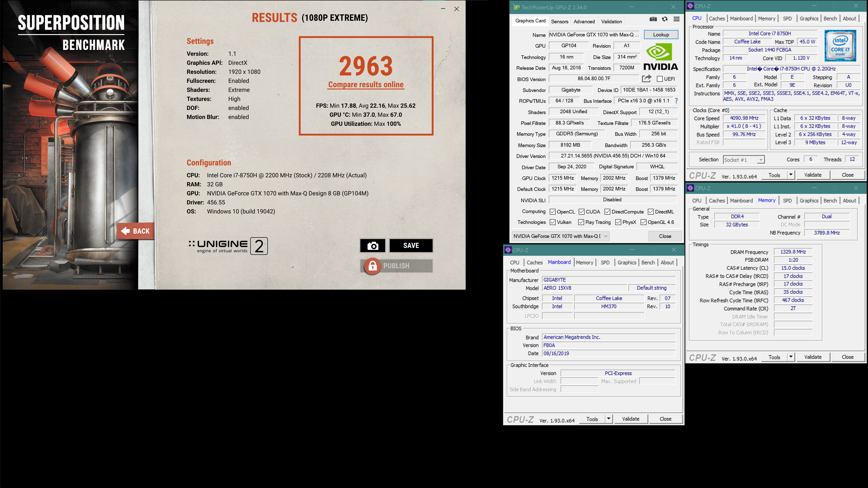The height and width of the screenshot is (488, 868).
Task: Click the Unigine 2 engine logo
Action: (228, 246)
